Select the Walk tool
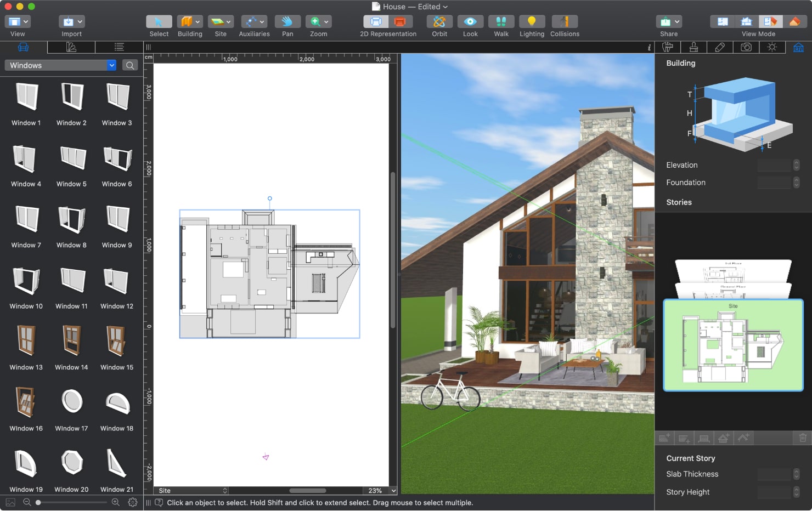Screen dimensions: 812x511 click(500, 22)
